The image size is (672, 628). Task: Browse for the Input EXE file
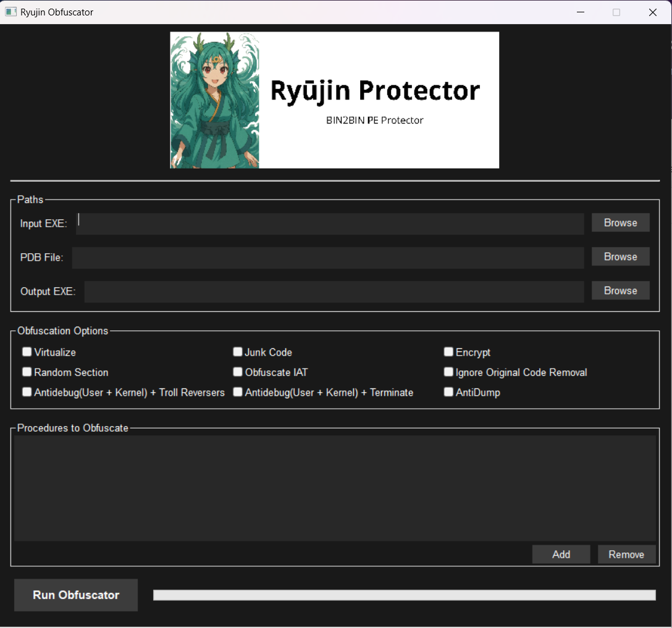coord(620,223)
